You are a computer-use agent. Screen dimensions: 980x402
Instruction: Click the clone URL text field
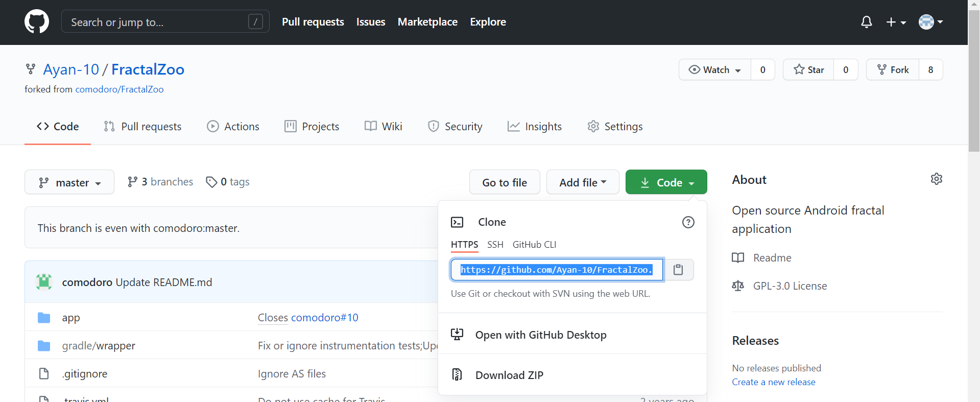pyautogui.click(x=557, y=270)
